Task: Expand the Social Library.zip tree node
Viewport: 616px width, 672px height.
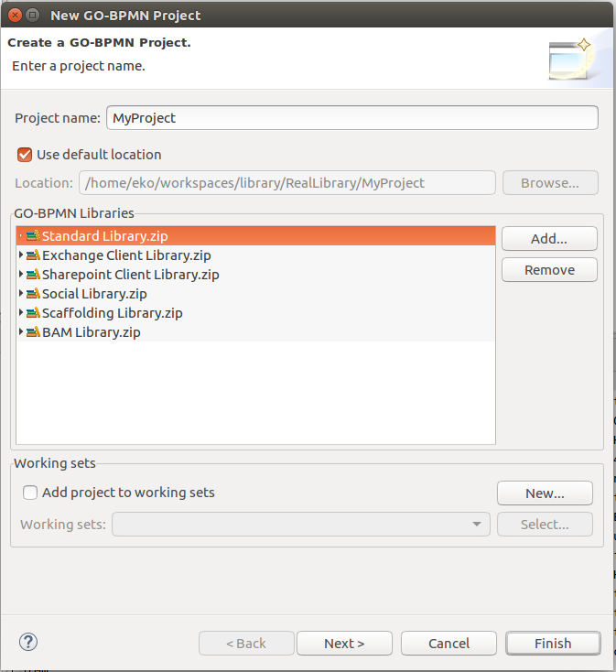Action: tap(20, 293)
